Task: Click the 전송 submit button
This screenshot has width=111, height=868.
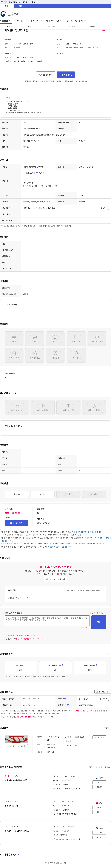Action: [99, 622]
